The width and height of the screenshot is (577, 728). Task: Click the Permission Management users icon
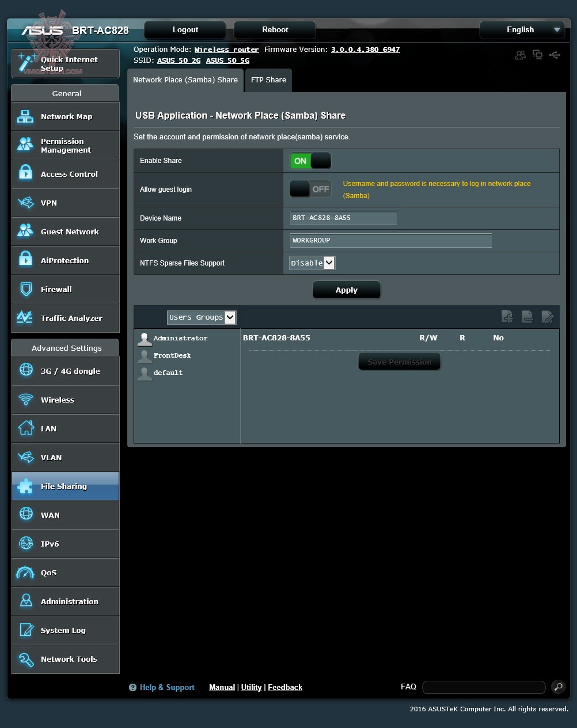(x=25, y=145)
